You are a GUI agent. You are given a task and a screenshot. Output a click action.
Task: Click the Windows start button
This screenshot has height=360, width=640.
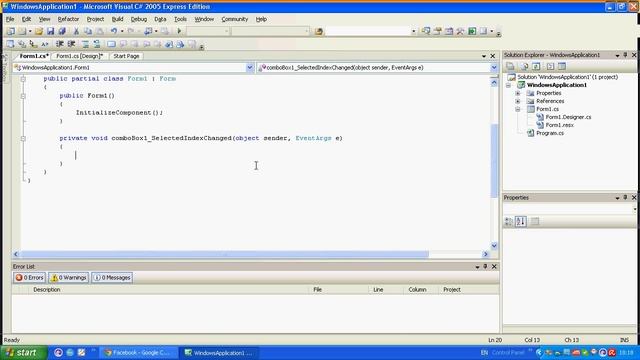[24, 353]
